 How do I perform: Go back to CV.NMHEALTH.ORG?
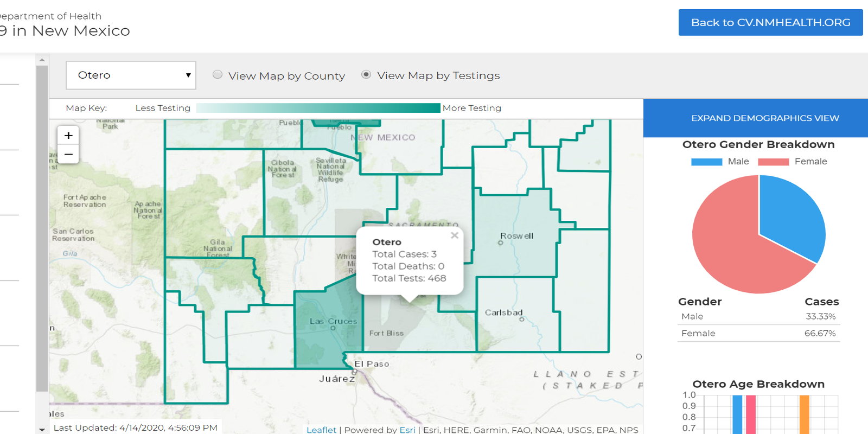pyautogui.click(x=770, y=22)
